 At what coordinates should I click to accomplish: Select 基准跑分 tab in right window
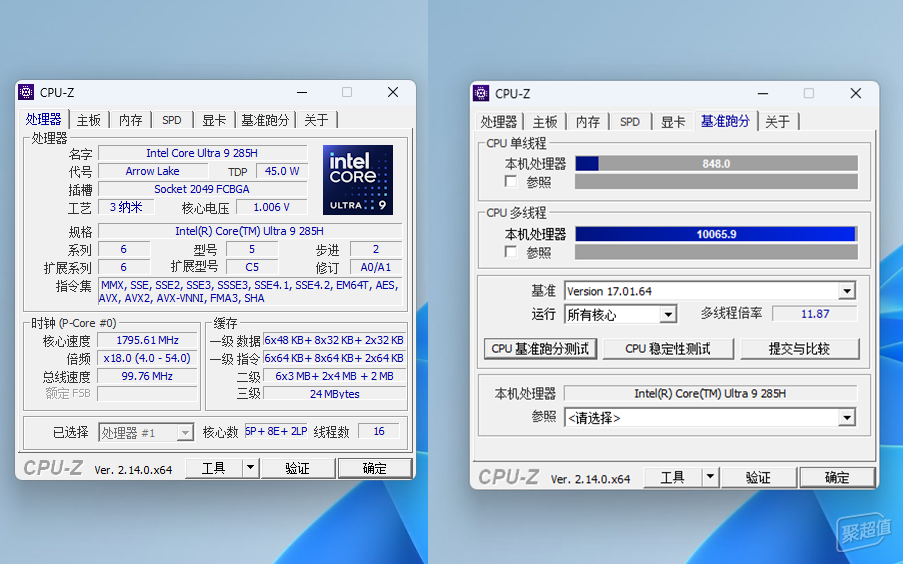(x=726, y=121)
